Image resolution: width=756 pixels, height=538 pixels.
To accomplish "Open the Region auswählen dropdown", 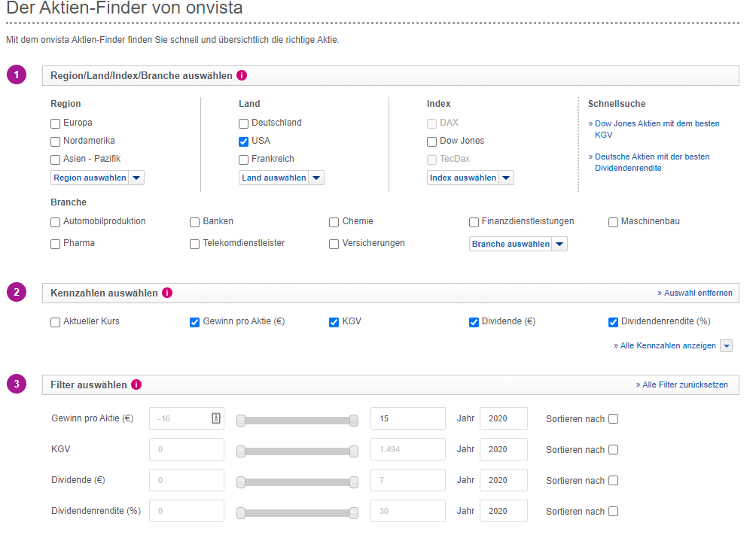I will (x=97, y=178).
